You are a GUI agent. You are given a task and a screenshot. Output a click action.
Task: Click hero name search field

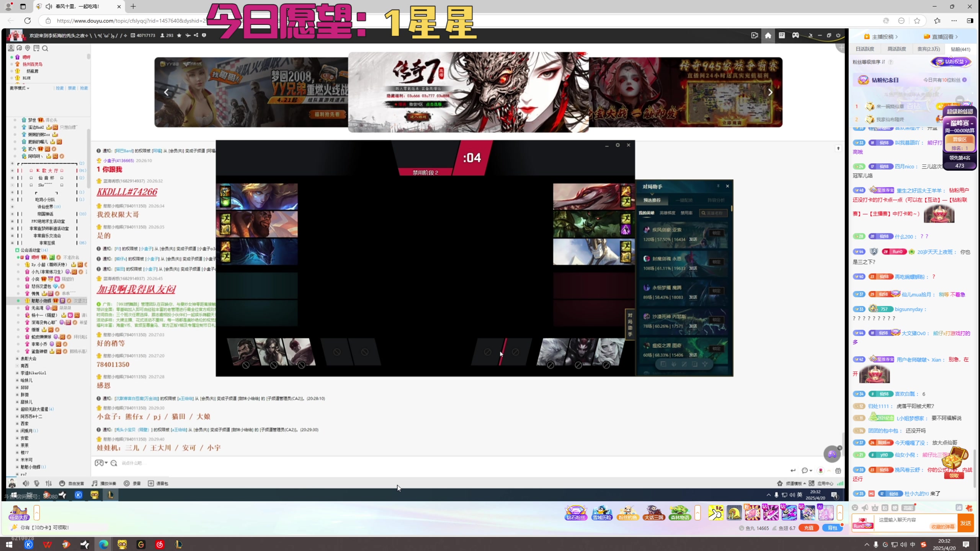click(x=713, y=213)
